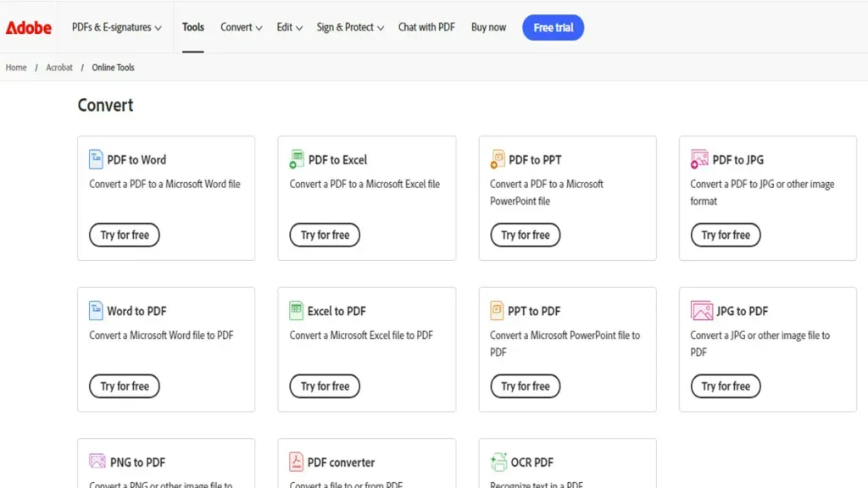Click the Excel to PDF title
The height and width of the screenshot is (488, 868).
coord(337,311)
